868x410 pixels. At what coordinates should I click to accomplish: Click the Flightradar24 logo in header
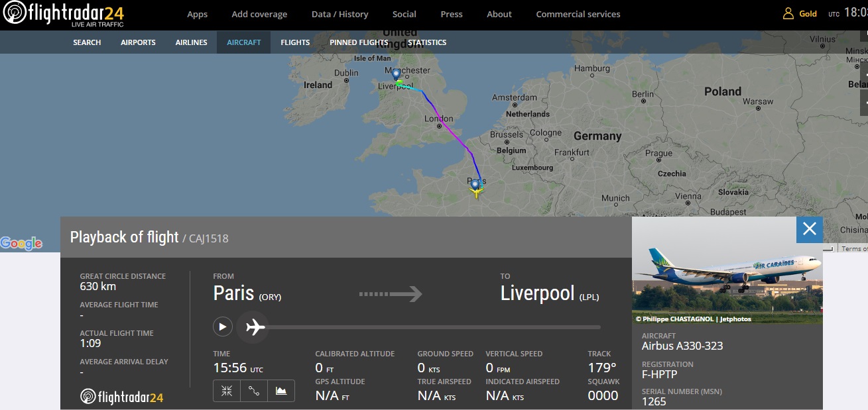coord(64,13)
